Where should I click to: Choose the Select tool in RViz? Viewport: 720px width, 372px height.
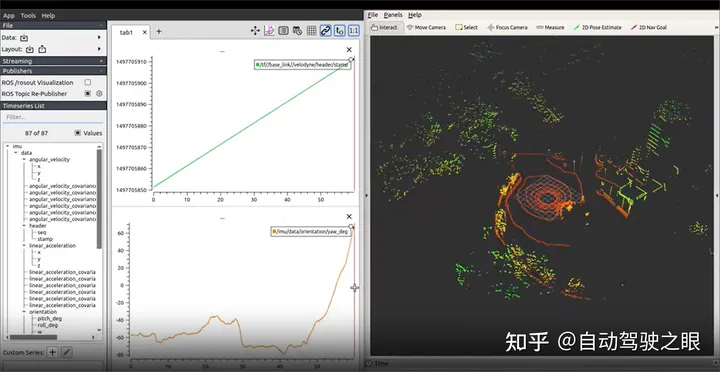(466, 28)
